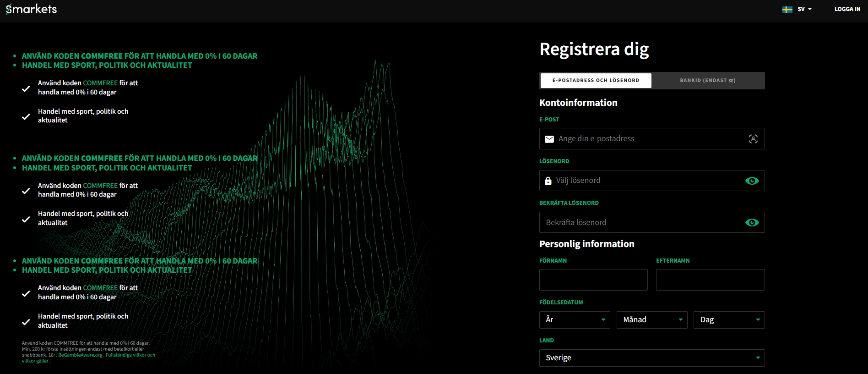The width and height of the screenshot is (868, 374).
Task: Click the Swedish flag icon
Action: tap(787, 9)
